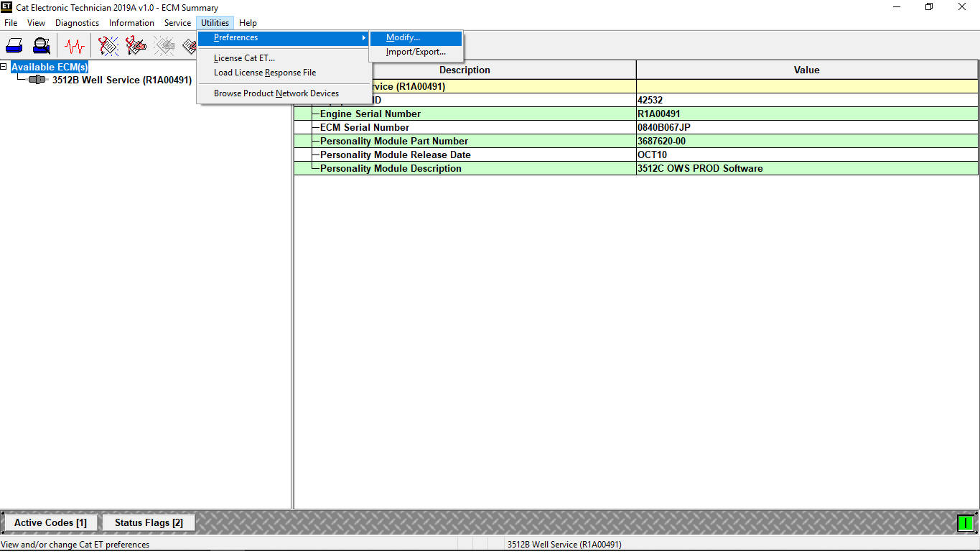Click the ECM connector icon in the tree
980x554 pixels.
click(x=37, y=80)
